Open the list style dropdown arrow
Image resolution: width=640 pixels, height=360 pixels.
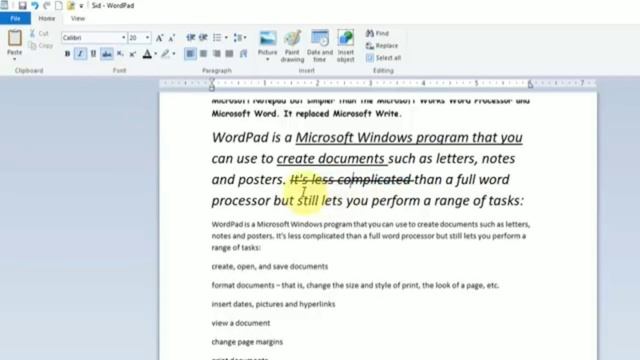click(x=226, y=38)
